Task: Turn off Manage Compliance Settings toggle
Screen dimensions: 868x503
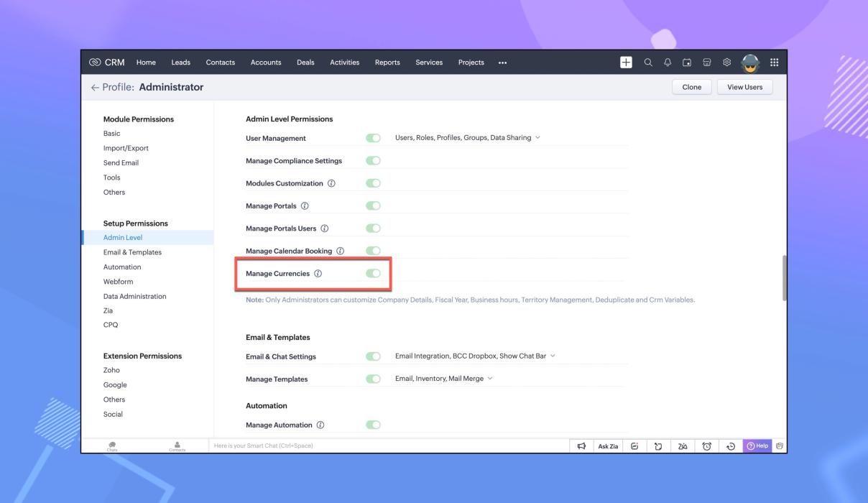Action: [x=373, y=161]
